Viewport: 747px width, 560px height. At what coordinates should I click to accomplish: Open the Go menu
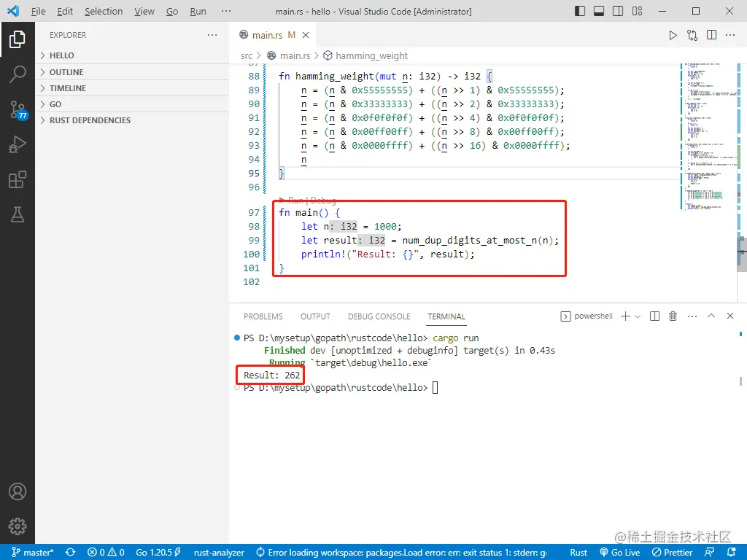pos(172,11)
